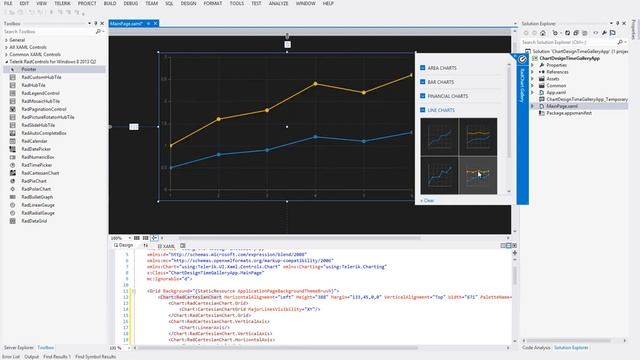Choose the RadCalendar control
Screen dimensions: 640x360
pyautogui.click(x=34, y=141)
